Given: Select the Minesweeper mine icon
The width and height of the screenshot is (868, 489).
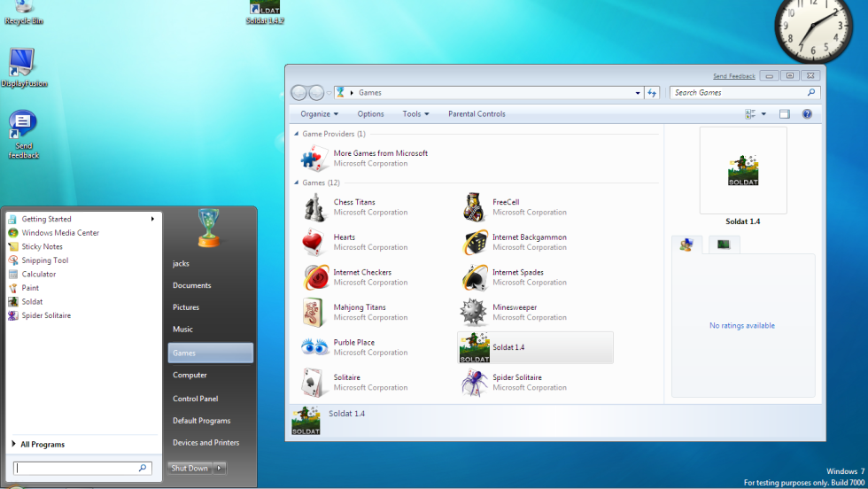Looking at the screenshot, I should (473, 313).
